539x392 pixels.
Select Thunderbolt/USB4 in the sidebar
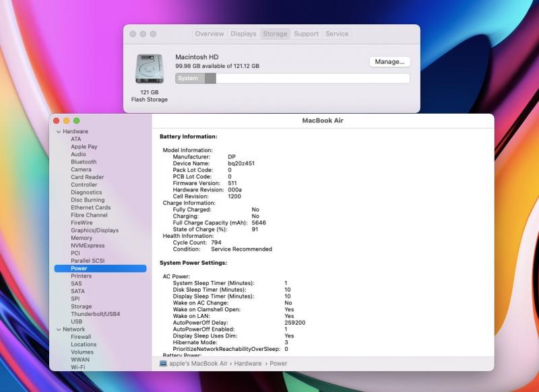[x=95, y=314]
